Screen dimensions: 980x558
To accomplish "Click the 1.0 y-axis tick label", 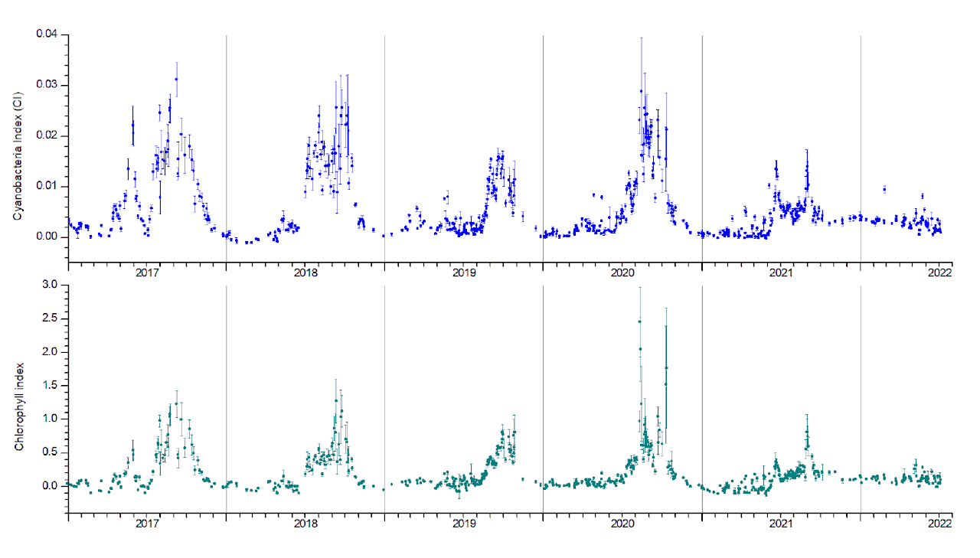I will 51,419.
